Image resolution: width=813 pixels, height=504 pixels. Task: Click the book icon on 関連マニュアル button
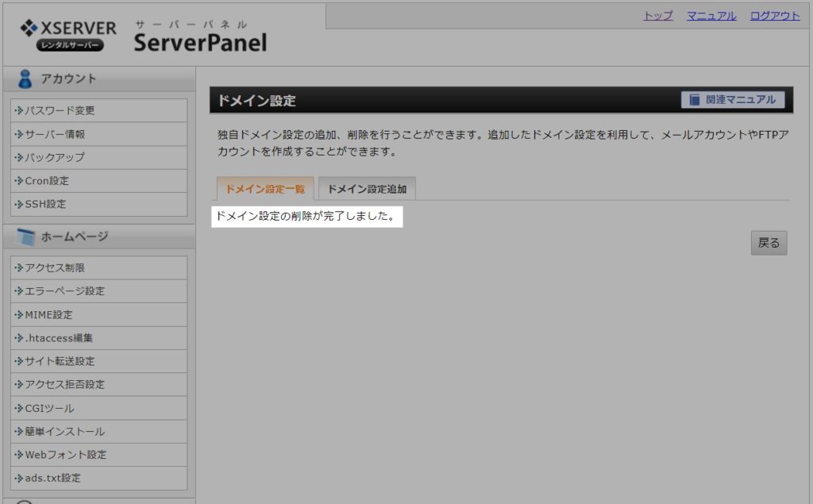tap(695, 100)
